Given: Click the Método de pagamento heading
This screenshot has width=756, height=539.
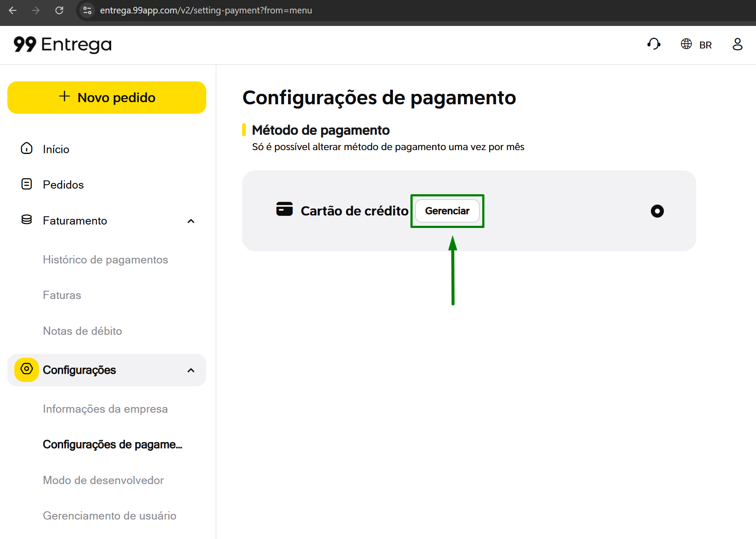Looking at the screenshot, I should coord(320,130).
